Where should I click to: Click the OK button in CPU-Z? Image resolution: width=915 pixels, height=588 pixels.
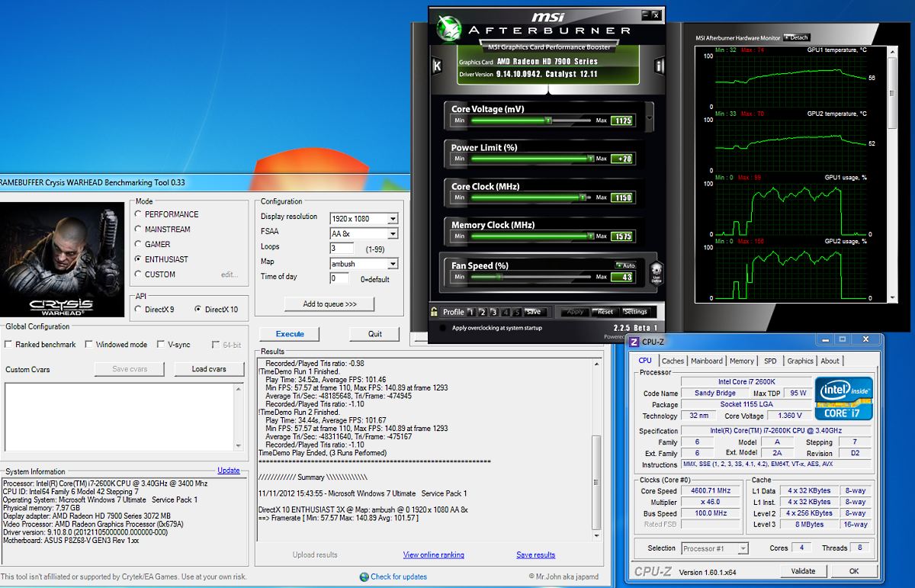[x=854, y=571]
